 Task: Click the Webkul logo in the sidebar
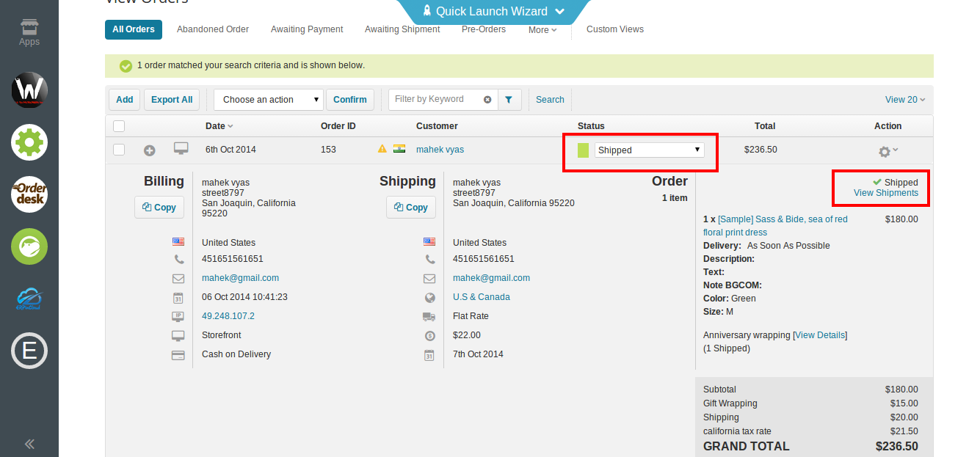coord(29,89)
